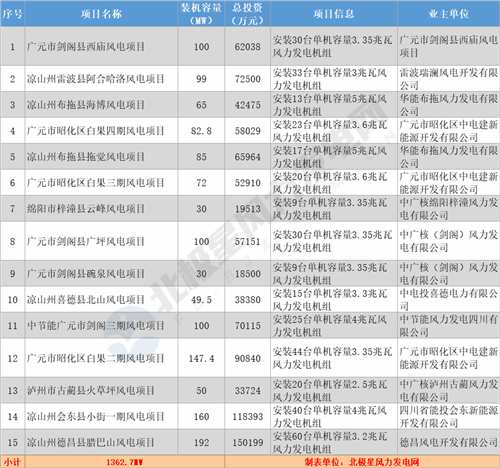500x468 pixels.
Task: Click capacity value 72
Action: click(x=201, y=183)
